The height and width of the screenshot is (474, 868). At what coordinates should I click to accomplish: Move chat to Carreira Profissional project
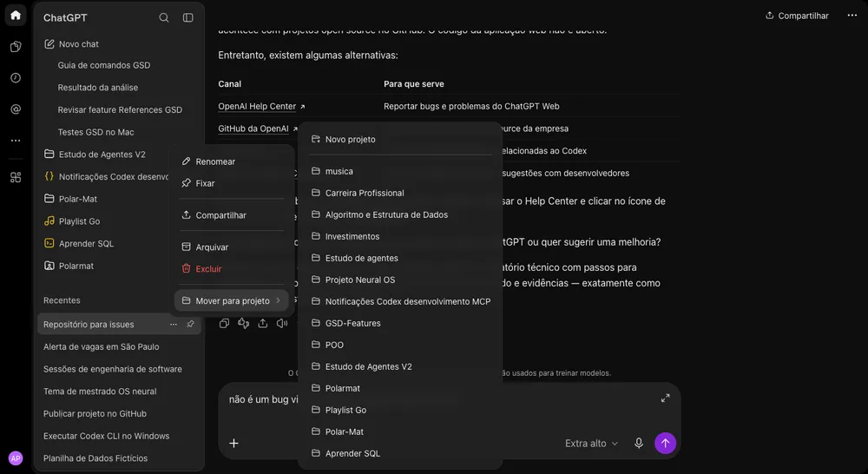pos(399,193)
